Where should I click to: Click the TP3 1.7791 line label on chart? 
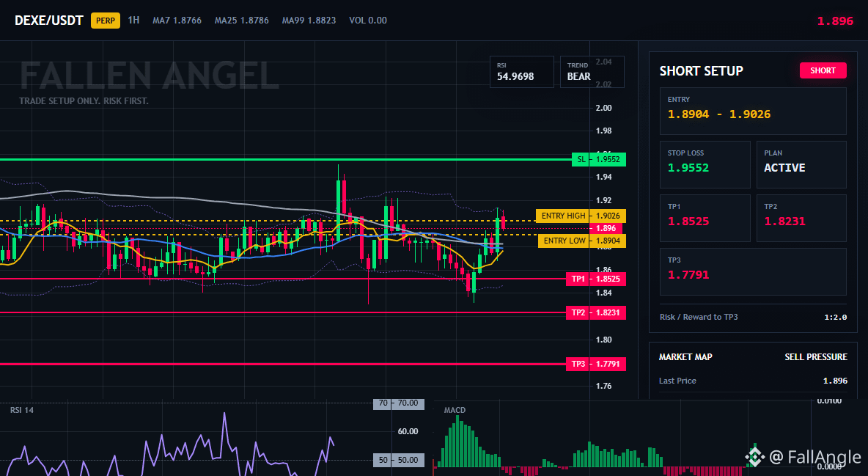coord(595,364)
